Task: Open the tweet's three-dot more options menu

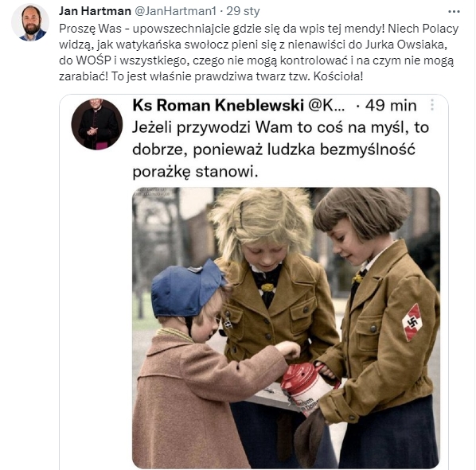Action: coord(454,12)
